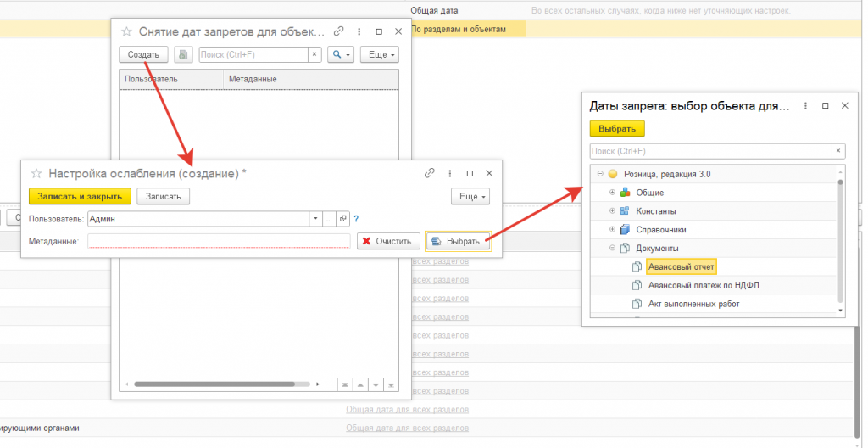This screenshot has width=868, height=448.
Task: Select Авансовый платеж по НДФЛ document
Action: point(704,286)
